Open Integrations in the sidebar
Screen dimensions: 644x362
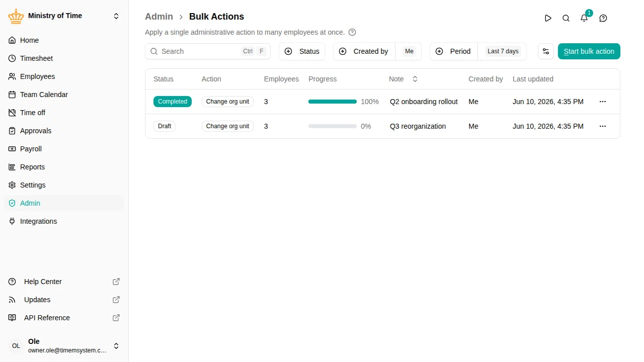[64, 221]
